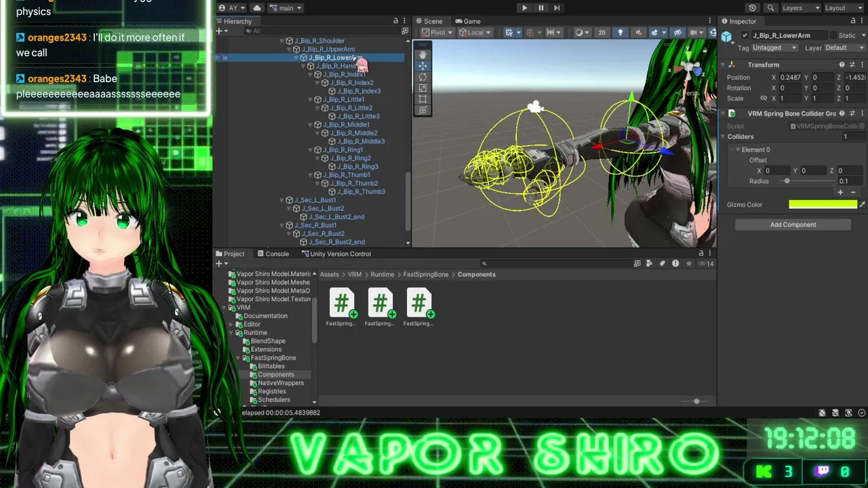
Task: Select J_Bip_R_UpperArm in the Hierarchy
Action: 328,49
